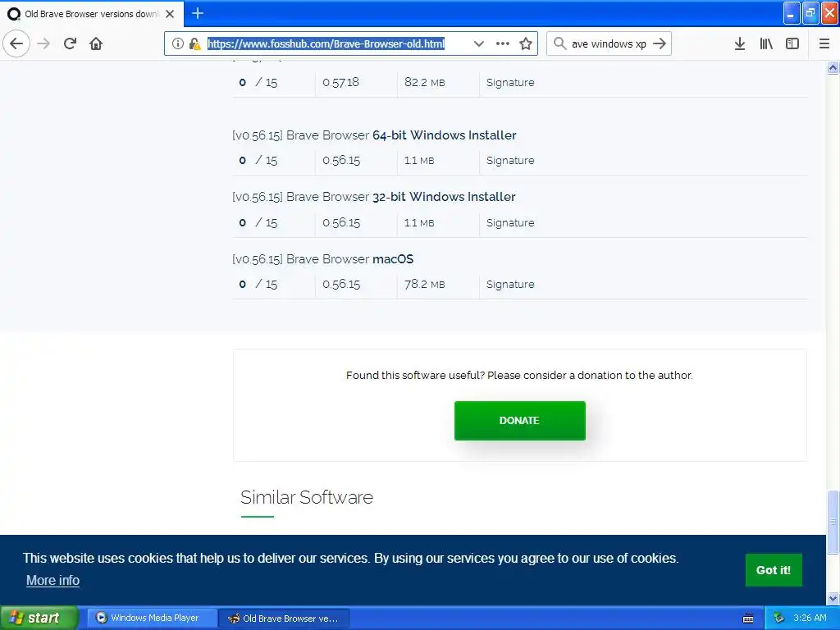Minimize the browser window
This screenshot has height=630, width=840.
click(x=792, y=13)
